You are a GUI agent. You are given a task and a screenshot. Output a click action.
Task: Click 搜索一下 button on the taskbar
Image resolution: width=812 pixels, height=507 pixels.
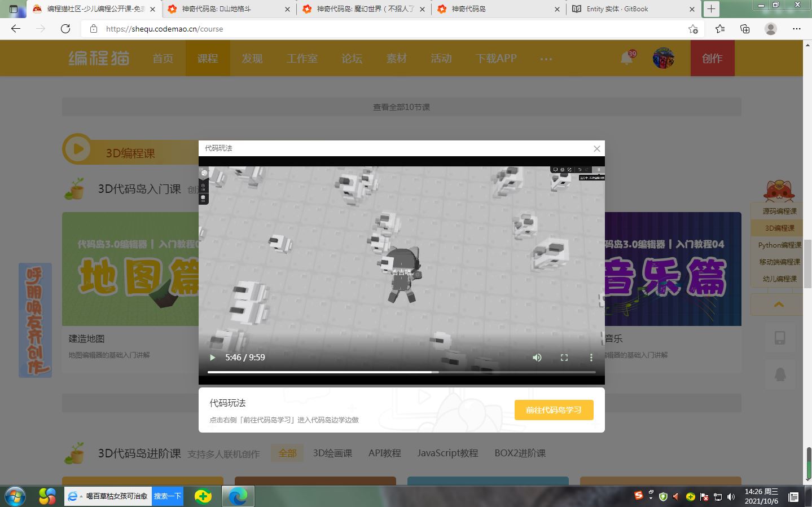click(x=168, y=496)
